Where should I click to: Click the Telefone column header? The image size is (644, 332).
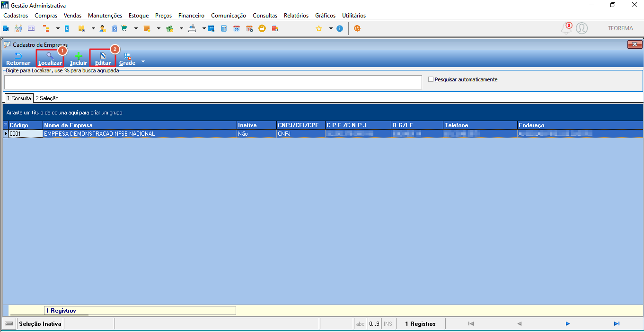[480, 125]
